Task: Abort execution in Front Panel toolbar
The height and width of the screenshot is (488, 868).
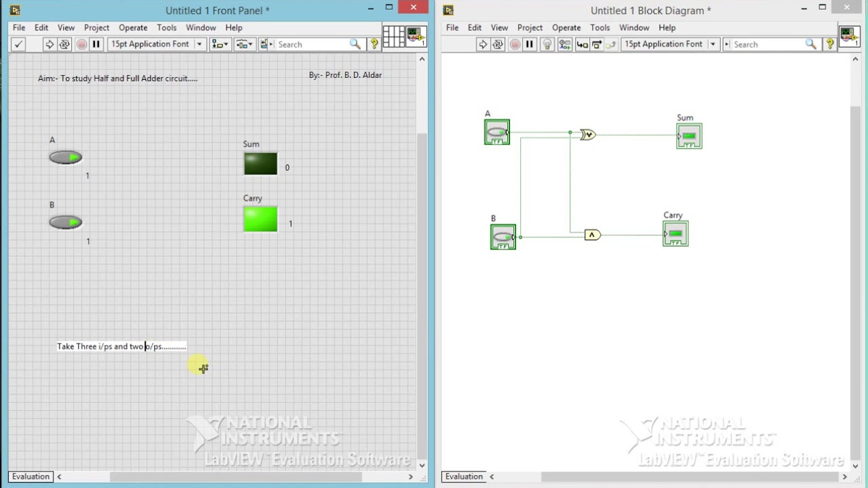Action: [x=81, y=44]
